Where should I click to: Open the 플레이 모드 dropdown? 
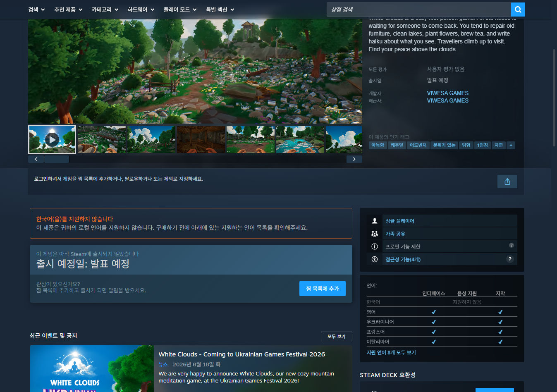point(180,10)
